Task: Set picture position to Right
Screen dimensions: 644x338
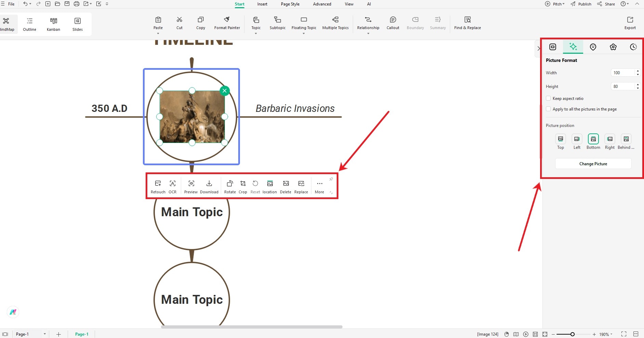Action: (x=610, y=139)
